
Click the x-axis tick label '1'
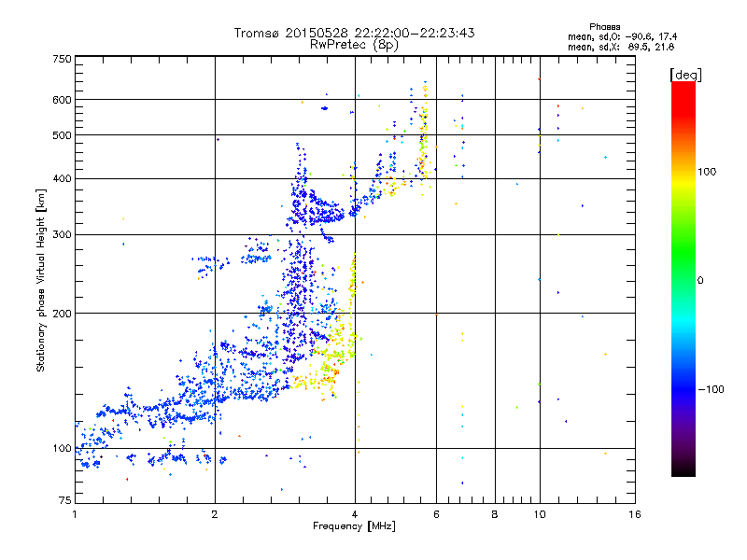75,514
